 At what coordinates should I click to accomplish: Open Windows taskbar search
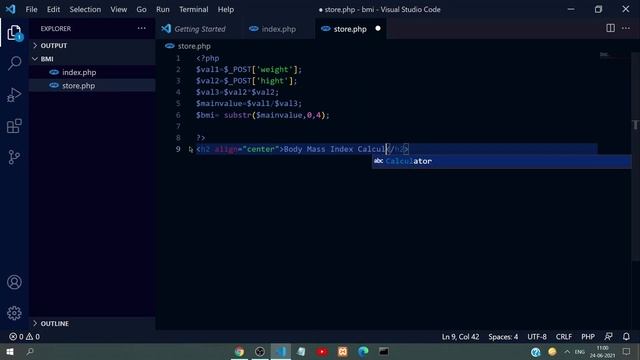(30, 351)
